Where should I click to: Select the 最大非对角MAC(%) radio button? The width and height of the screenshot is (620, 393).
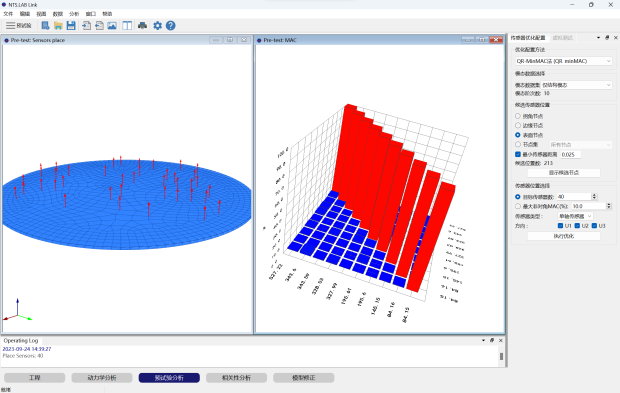point(518,206)
